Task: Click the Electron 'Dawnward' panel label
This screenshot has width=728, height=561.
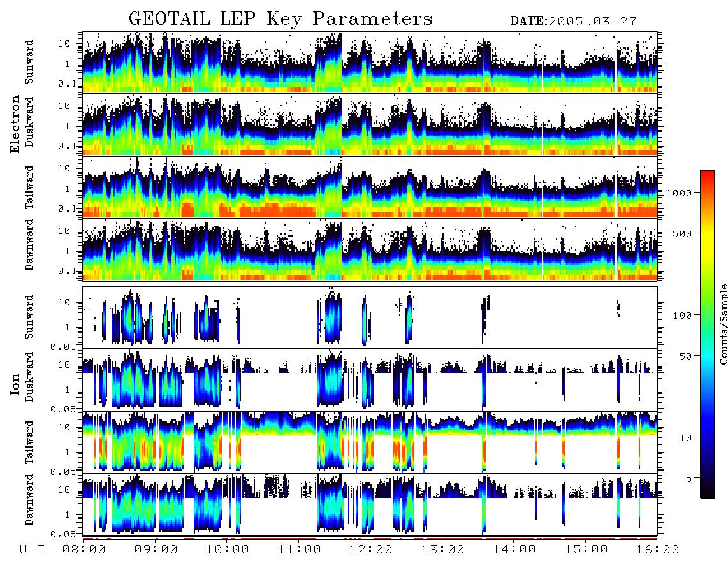Action: [29, 245]
